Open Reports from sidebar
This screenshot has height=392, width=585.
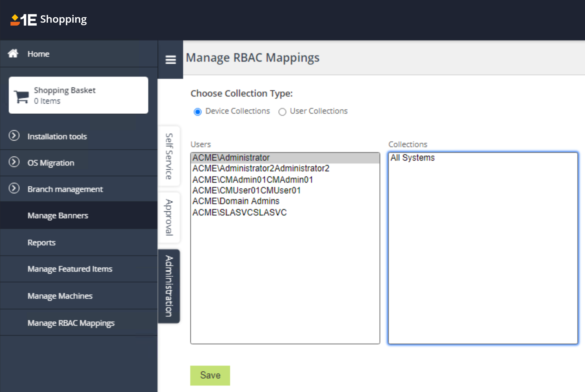click(x=41, y=242)
